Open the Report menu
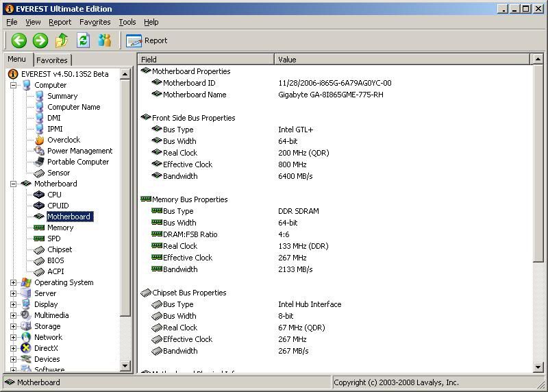Screen dimensions: 548x392 60,22
